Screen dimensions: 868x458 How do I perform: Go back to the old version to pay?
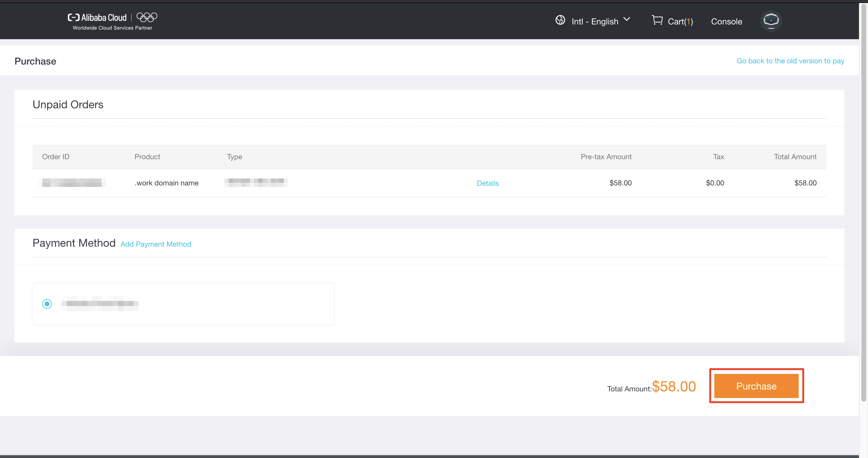790,61
